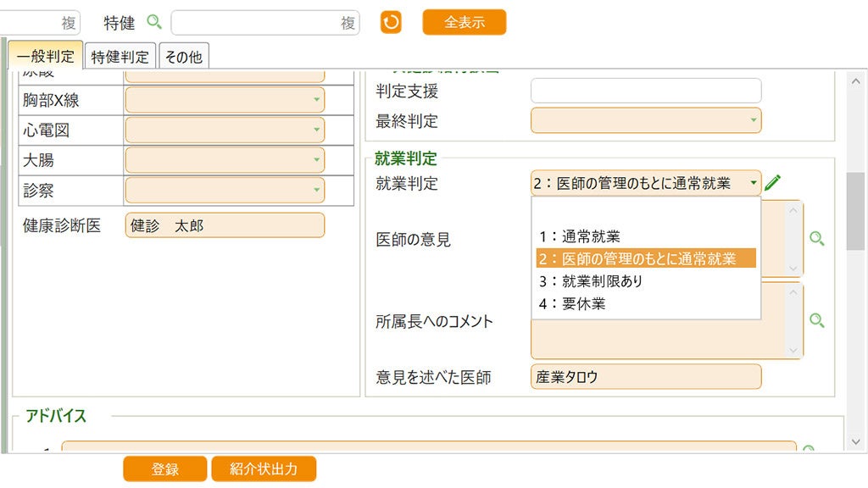The height and width of the screenshot is (488, 868).
Task: Open the その他 tab
Action: (x=183, y=57)
